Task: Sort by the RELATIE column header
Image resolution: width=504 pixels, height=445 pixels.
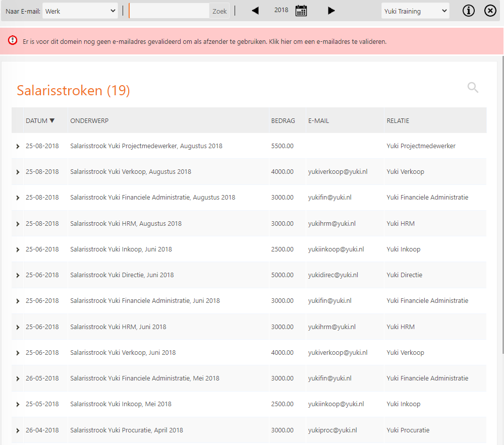Action: point(398,121)
